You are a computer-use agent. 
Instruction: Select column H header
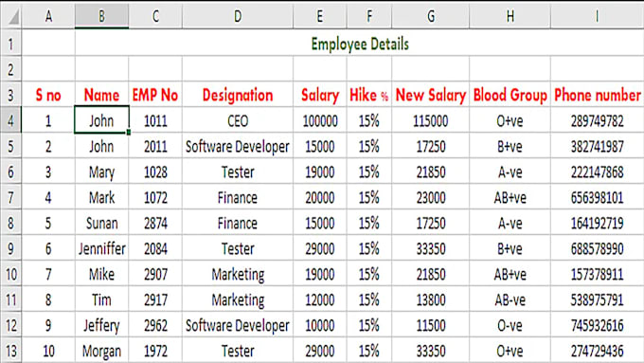510,16
